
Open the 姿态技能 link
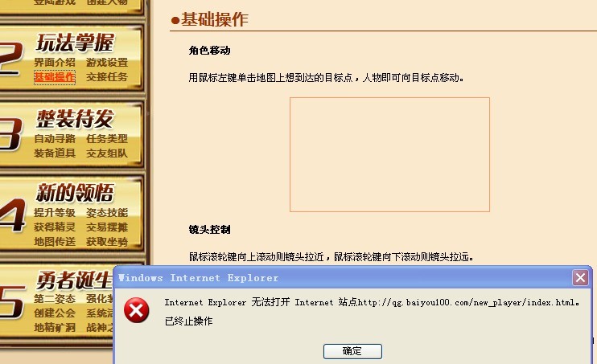107,213
